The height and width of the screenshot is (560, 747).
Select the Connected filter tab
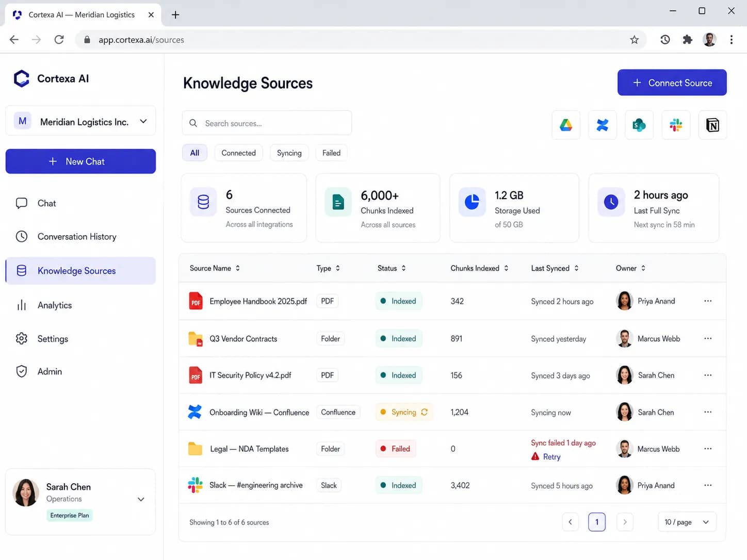pos(238,153)
